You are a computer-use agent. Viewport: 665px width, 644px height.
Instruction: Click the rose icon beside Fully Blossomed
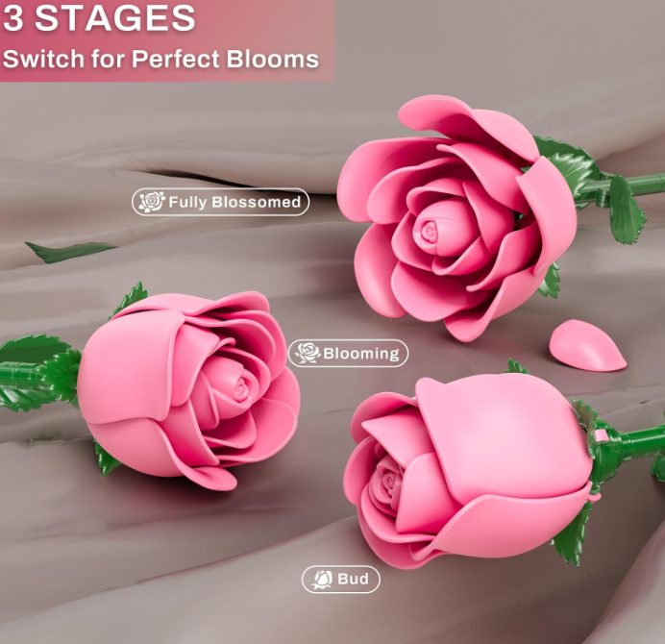coord(152,202)
